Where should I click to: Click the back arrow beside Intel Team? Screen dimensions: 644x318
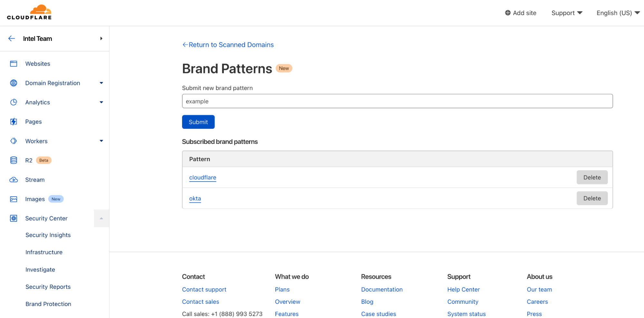12,39
